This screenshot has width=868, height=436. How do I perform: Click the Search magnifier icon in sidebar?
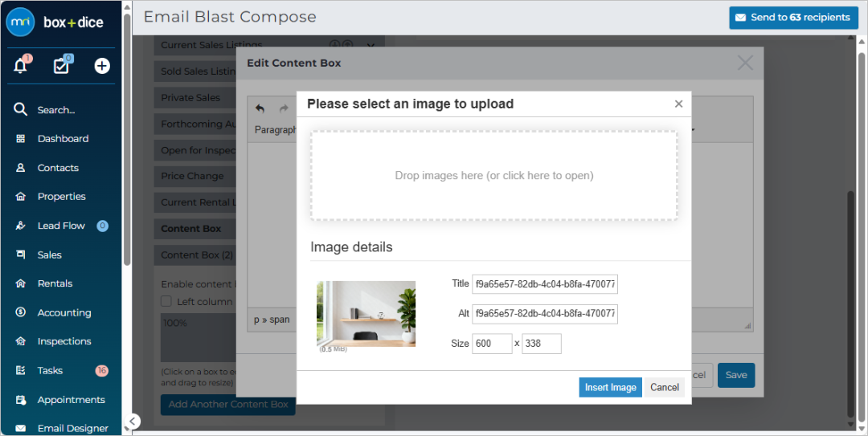(x=20, y=109)
